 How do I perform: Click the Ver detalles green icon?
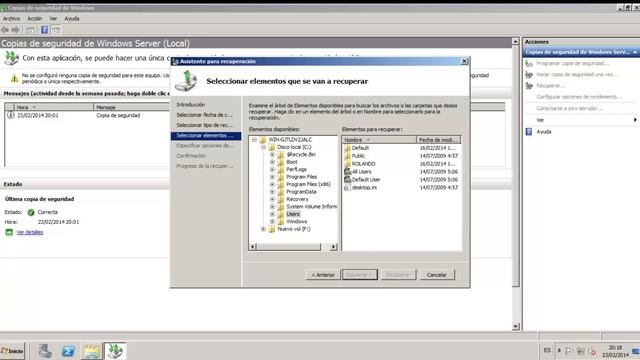(x=9, y=232)
